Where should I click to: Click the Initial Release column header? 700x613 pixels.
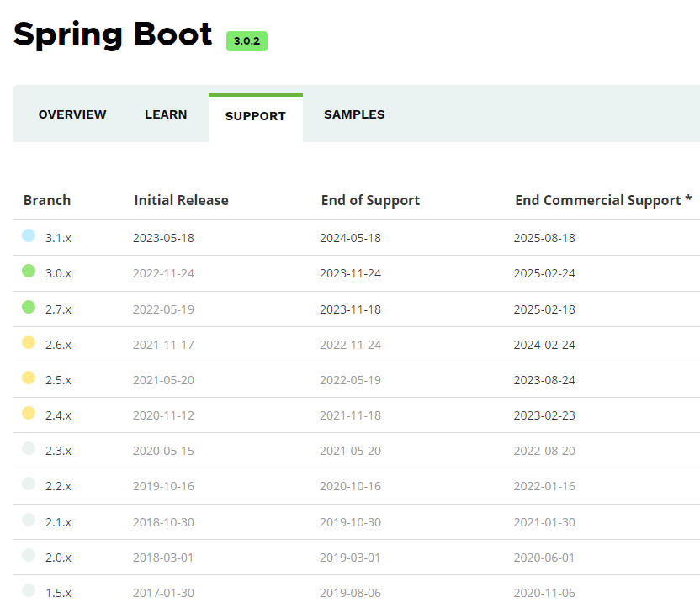(x=181, y=200)
